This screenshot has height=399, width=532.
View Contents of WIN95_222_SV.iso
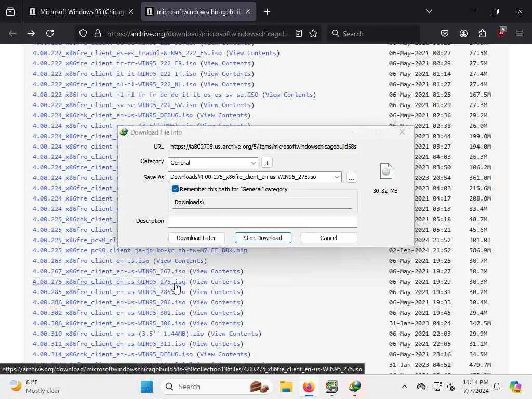point(227,105)
